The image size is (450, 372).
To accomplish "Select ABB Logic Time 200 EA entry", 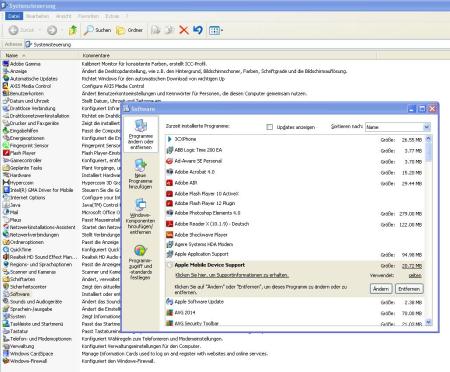I will pos(295,150).
